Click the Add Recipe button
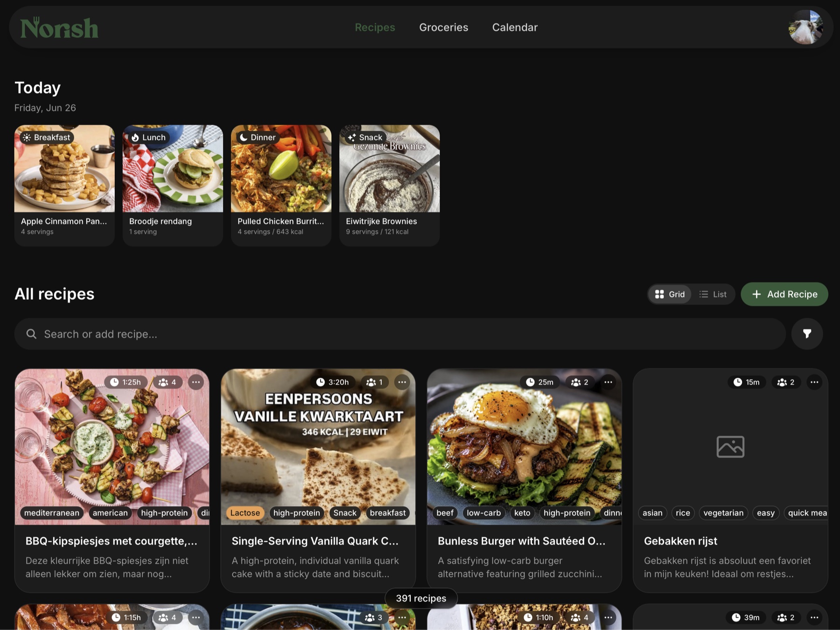This screenshot has width=840, height=630. pyautogui.click(x=784, y=294)
